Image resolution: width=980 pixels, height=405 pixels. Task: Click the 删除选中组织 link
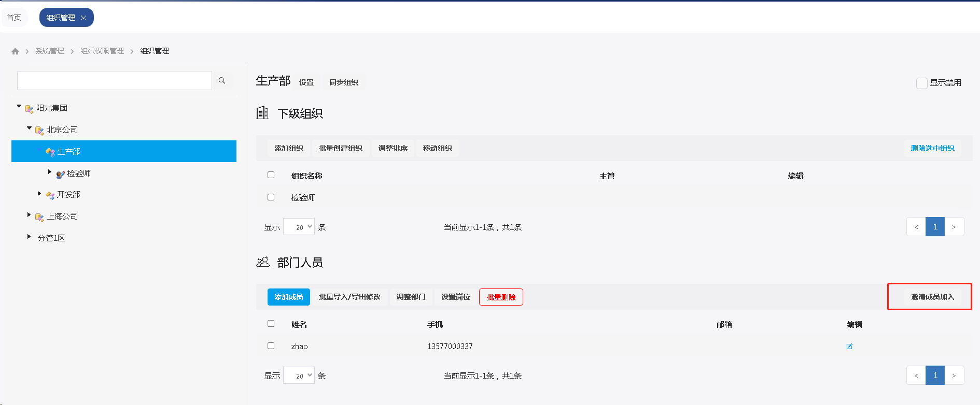[x=933, y=148]
